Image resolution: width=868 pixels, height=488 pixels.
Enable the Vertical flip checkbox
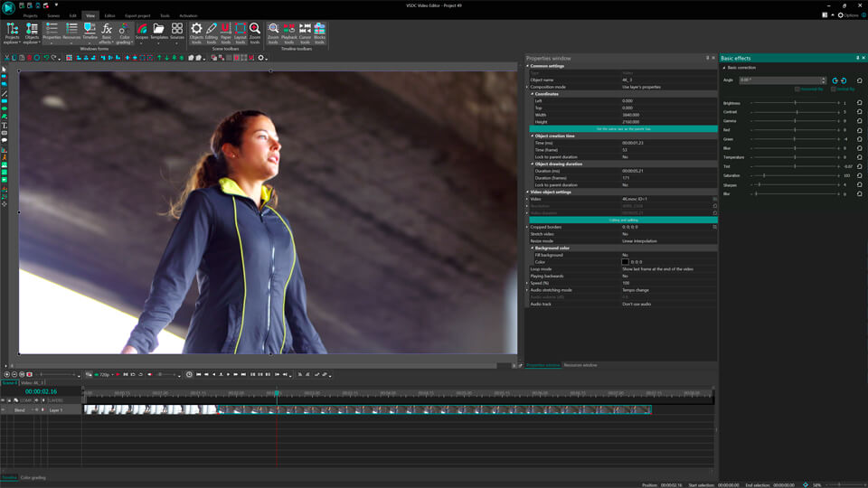[833, 89]
